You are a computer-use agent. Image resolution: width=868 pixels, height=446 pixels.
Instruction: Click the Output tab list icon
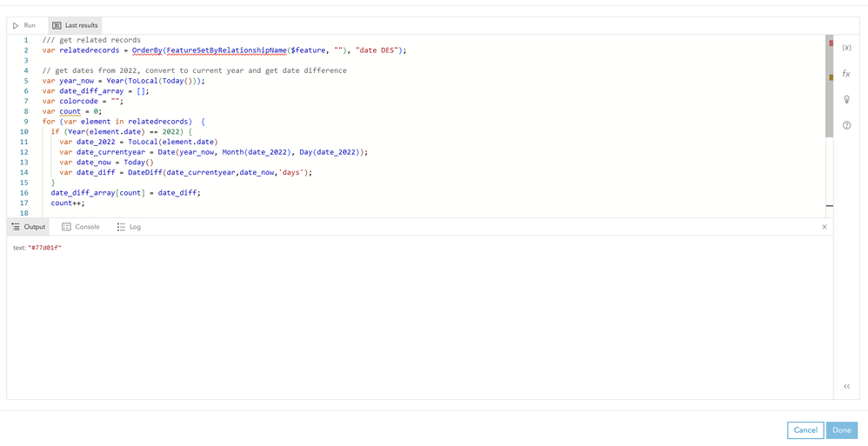tap(16, 227)
